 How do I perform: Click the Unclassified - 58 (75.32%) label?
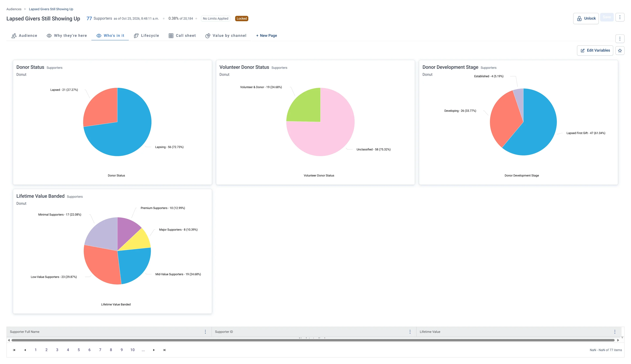[x=373, y=150]
